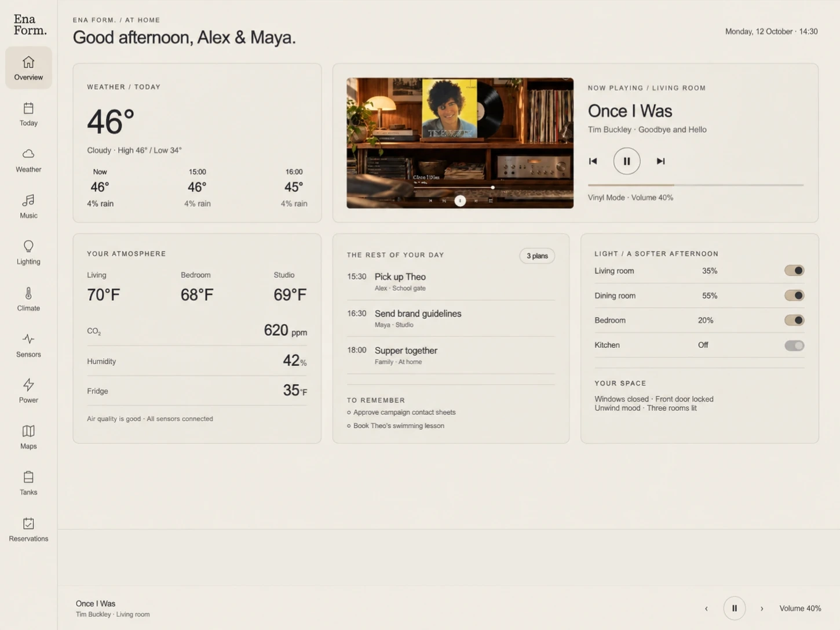Pause the Once I Was track

click(x=627, y=161)
